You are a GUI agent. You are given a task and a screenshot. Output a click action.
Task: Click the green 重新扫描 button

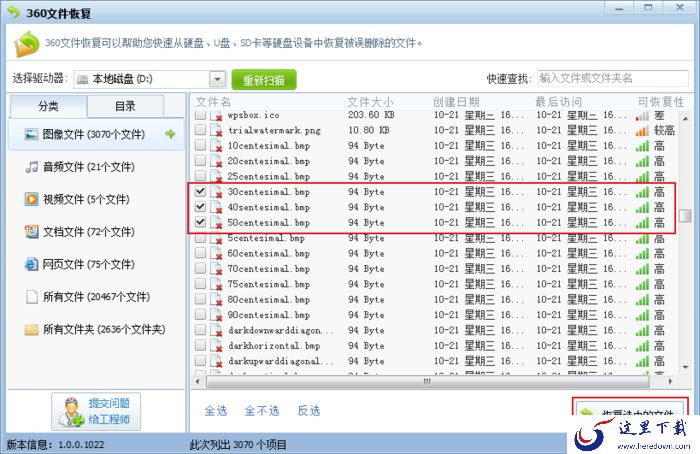point(264,80)
